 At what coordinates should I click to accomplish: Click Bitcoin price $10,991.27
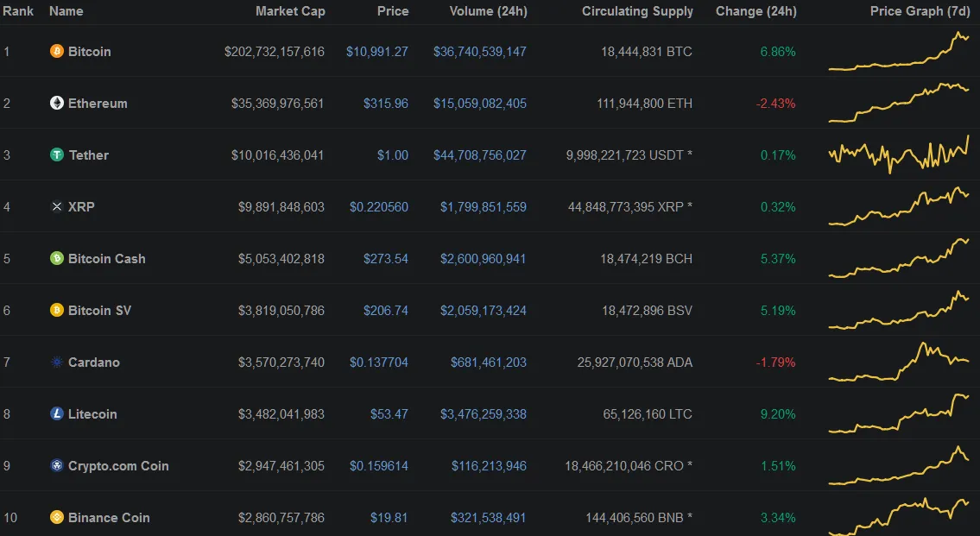376,52
